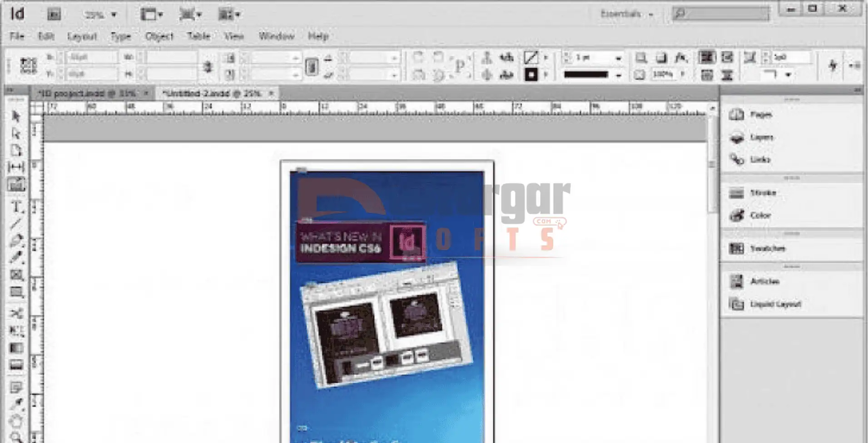Close the Untitled-2.indd tab
The image size is (868, 443).
pyautogui.click(x=271, y=94)
